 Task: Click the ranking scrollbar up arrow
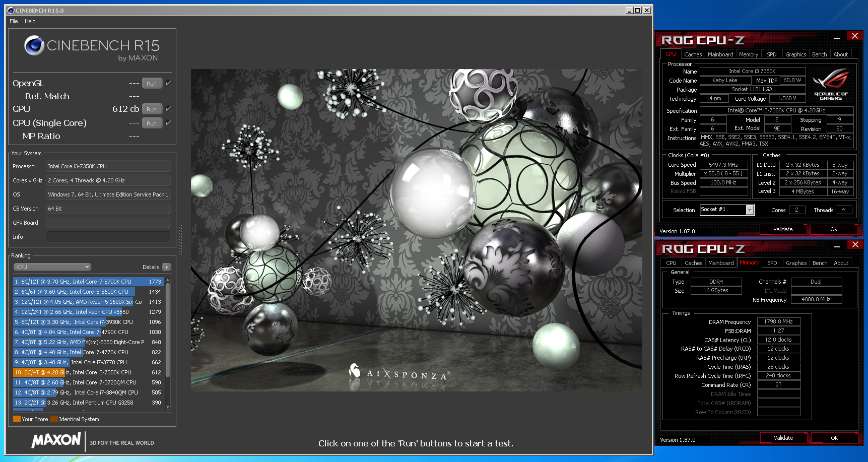click(168, 280)
